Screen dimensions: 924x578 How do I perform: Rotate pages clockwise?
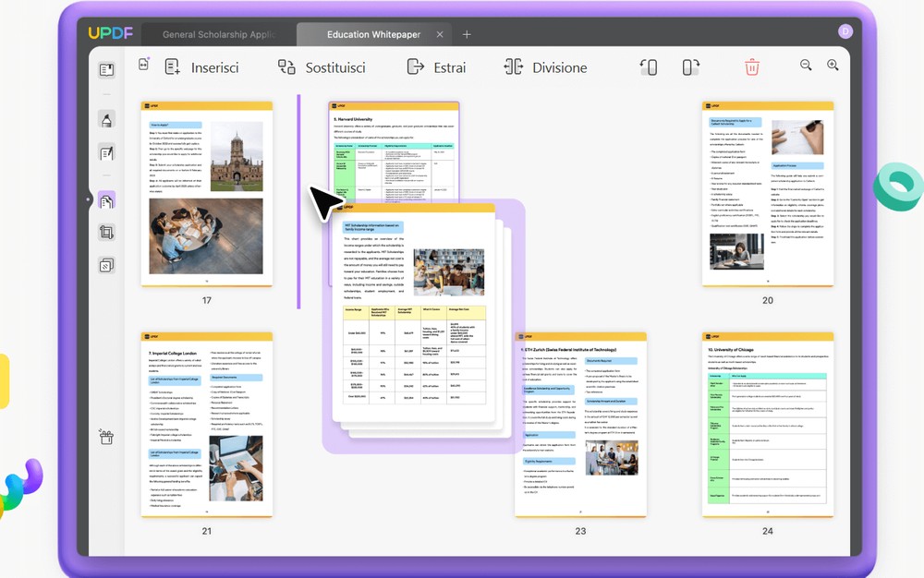690,67
